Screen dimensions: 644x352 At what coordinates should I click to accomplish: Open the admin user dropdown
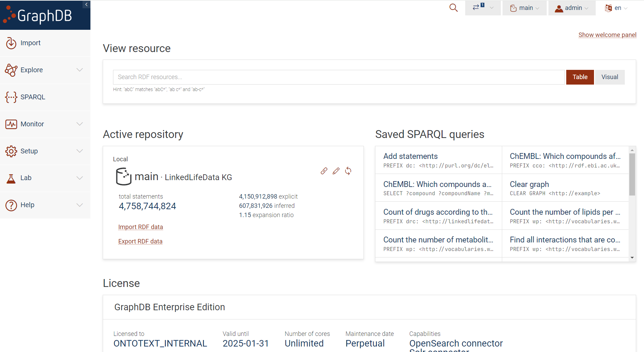coord(572,8)
